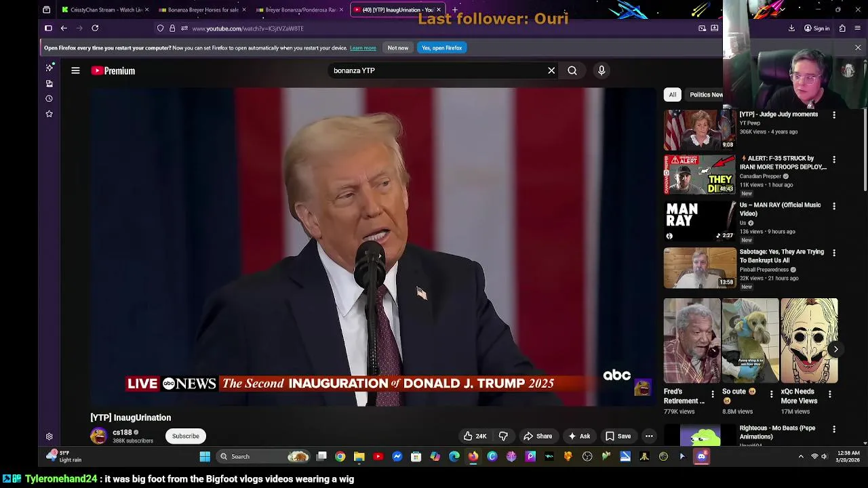
Task: Open the Firefox taskbar icon
Action: (473, 456)
